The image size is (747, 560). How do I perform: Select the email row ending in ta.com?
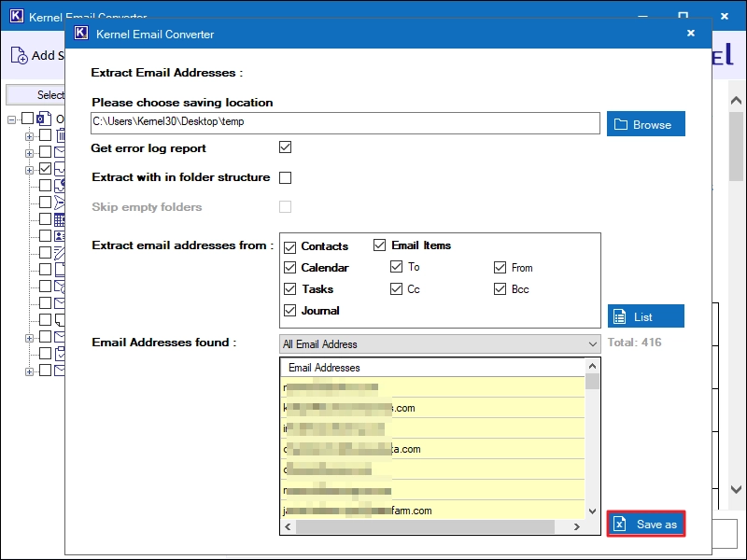(x=432, y=449)
